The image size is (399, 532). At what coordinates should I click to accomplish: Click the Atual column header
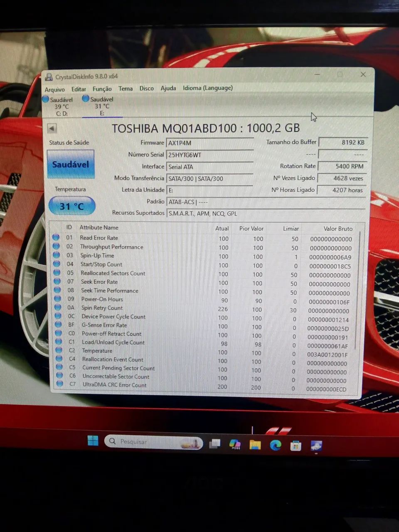(x=222, y=228)
